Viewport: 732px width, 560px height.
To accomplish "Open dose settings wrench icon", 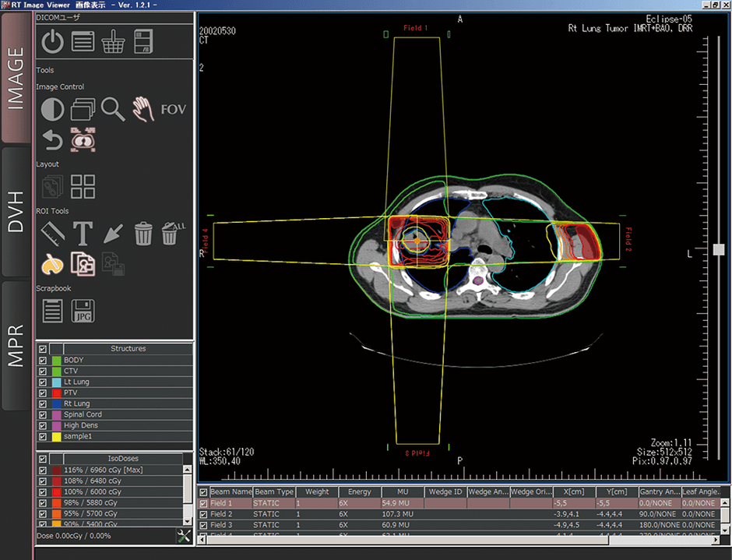I will click(185, 536).
